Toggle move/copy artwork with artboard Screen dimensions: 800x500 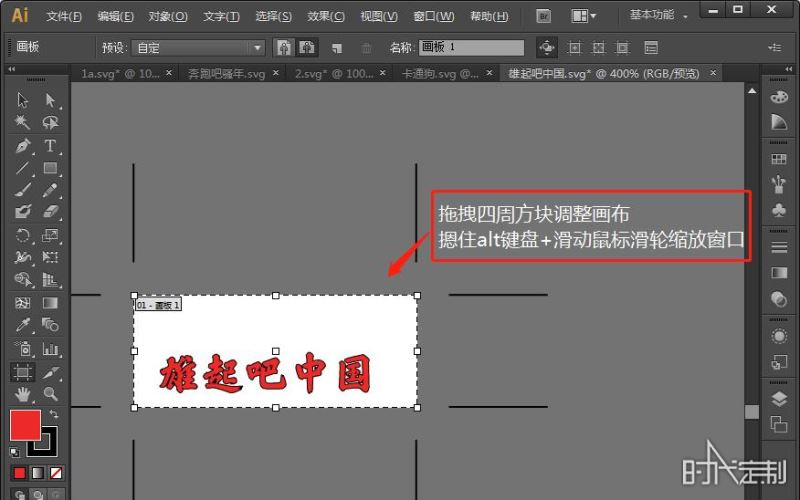pyautogui.click(x=547, y=48)
